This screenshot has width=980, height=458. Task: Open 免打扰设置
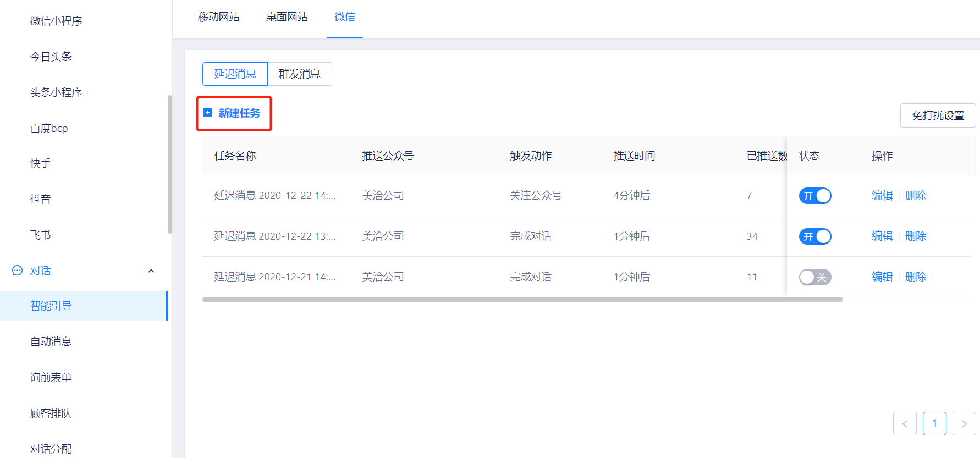point(938,115)
